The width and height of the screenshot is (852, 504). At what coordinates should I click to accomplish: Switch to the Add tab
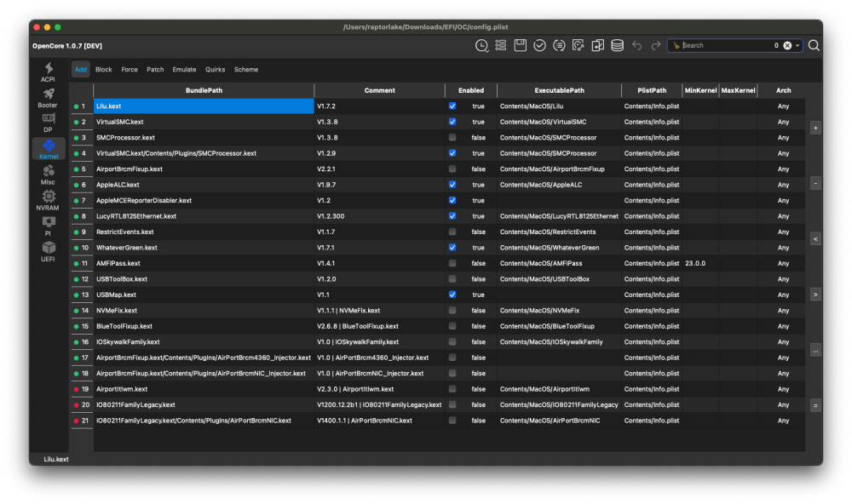point(80,70)
